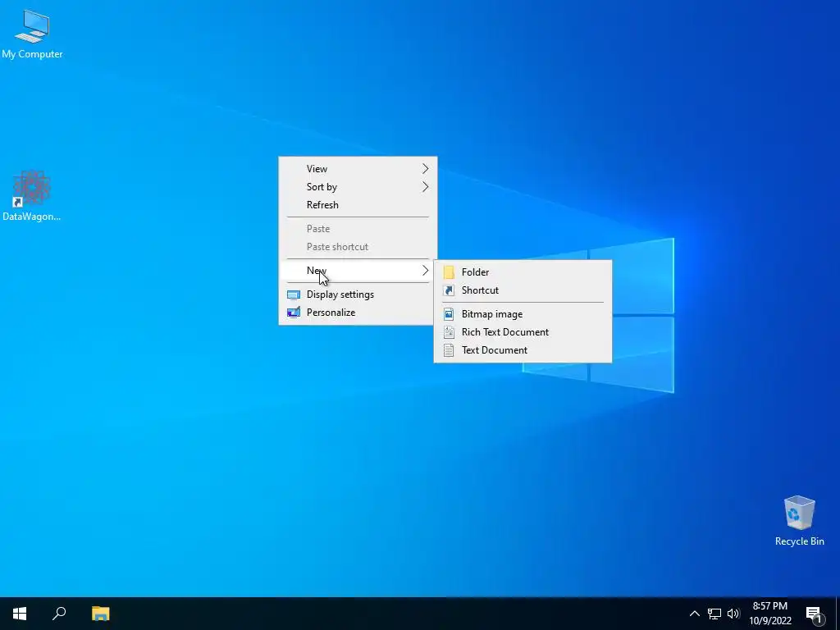Viewport: 840px width, 630px height.
Task: Click the grayed-out Paste entry
Action: [358, 229]
